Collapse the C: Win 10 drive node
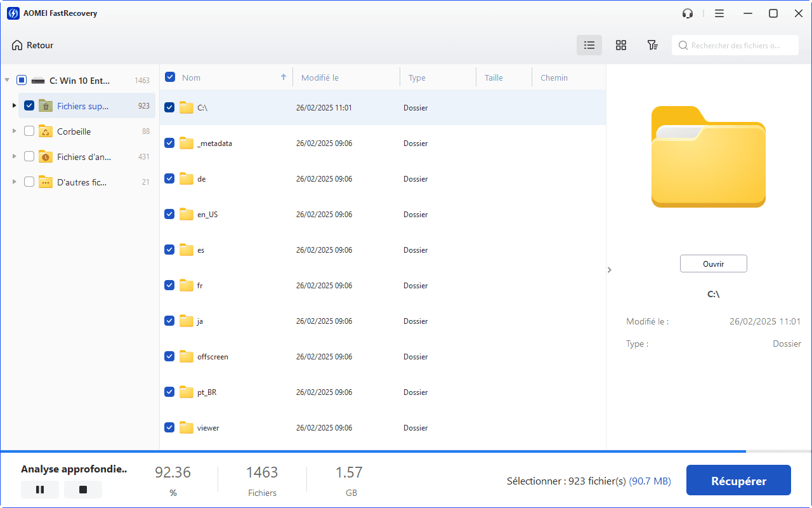 tap(7, 80)
